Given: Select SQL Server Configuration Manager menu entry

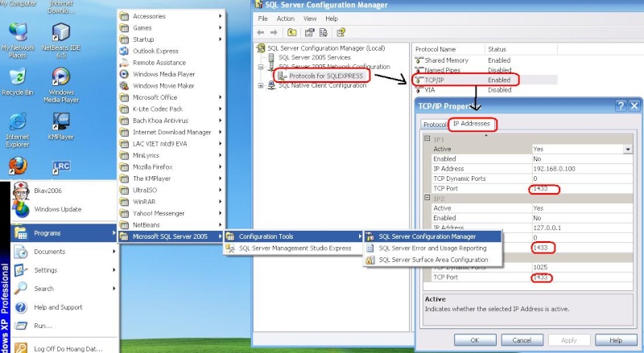Looking at the screenshot, I should (x=433, y=236).
